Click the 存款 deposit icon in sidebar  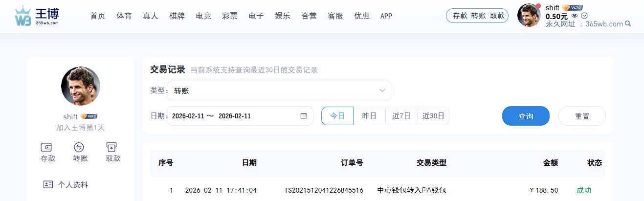[x=47, y=147]
